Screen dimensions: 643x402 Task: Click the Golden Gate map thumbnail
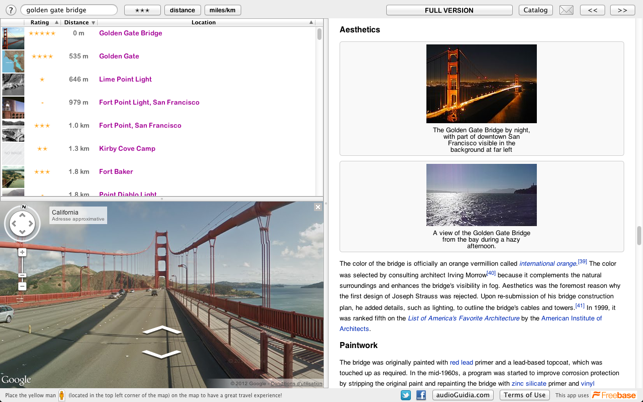click(x=13, y=61)
